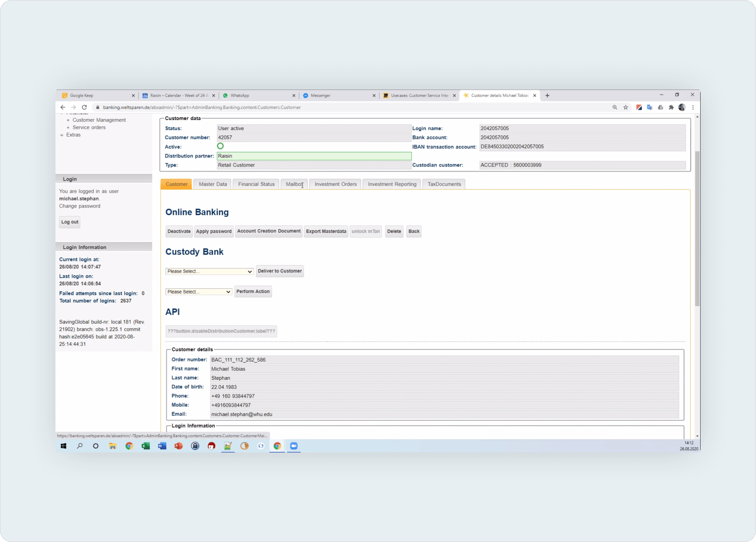Click the Windows Start button

coord(63,446)
